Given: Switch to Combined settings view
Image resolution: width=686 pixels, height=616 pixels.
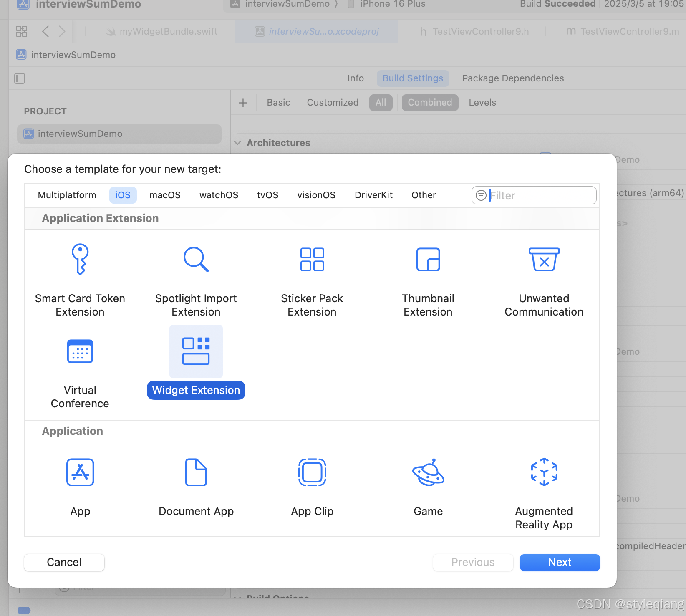Looking at the screenshot, I should pyautogui.click(x=430, y=103).
